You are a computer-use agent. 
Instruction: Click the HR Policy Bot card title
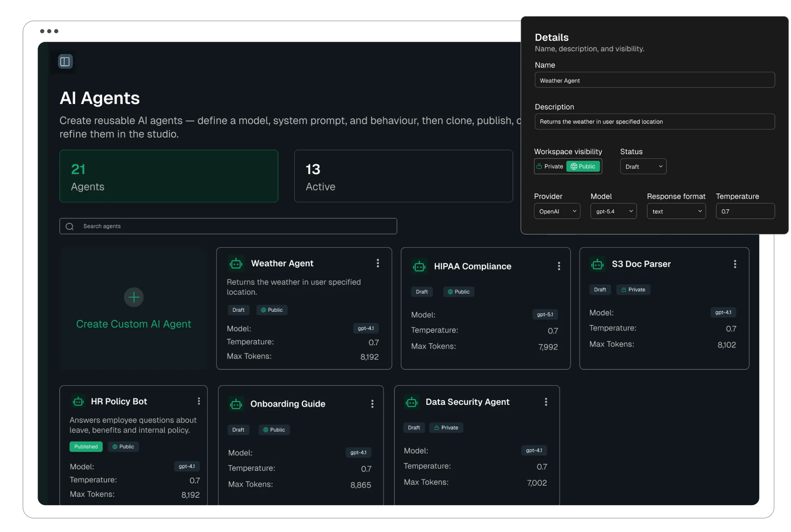point(119,402)
